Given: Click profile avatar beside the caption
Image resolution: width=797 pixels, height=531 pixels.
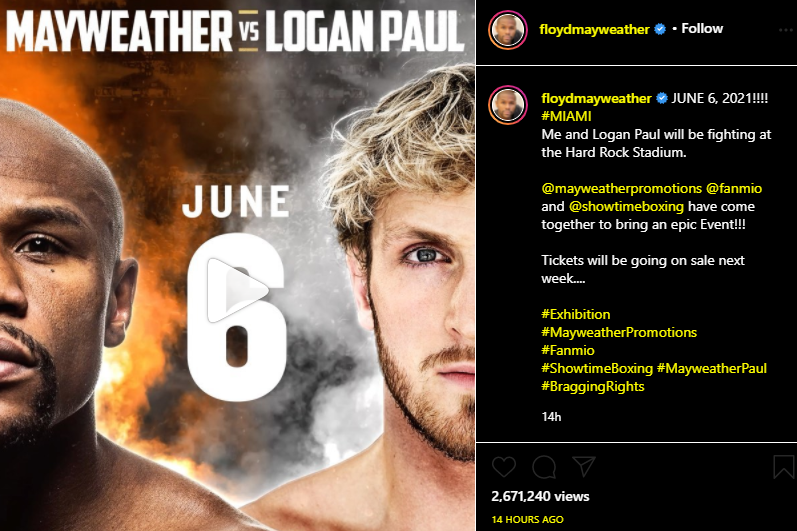Looking at the screenshot, I should click(x=507, y=105).
